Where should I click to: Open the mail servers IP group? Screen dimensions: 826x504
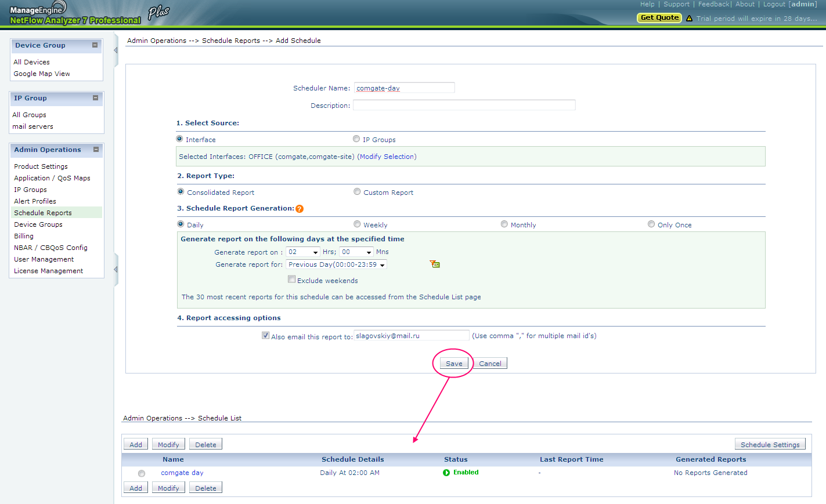tap(33, 126)
